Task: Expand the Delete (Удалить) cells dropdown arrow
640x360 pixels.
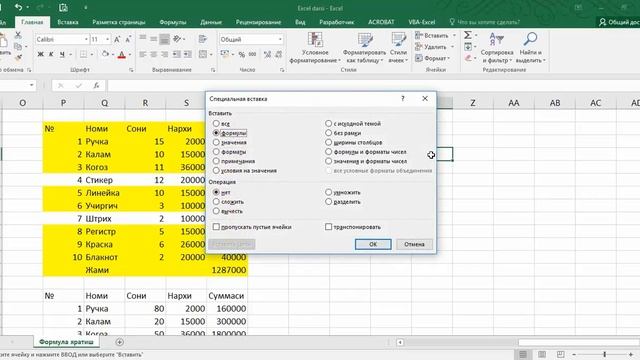Action: coord(452,47)
